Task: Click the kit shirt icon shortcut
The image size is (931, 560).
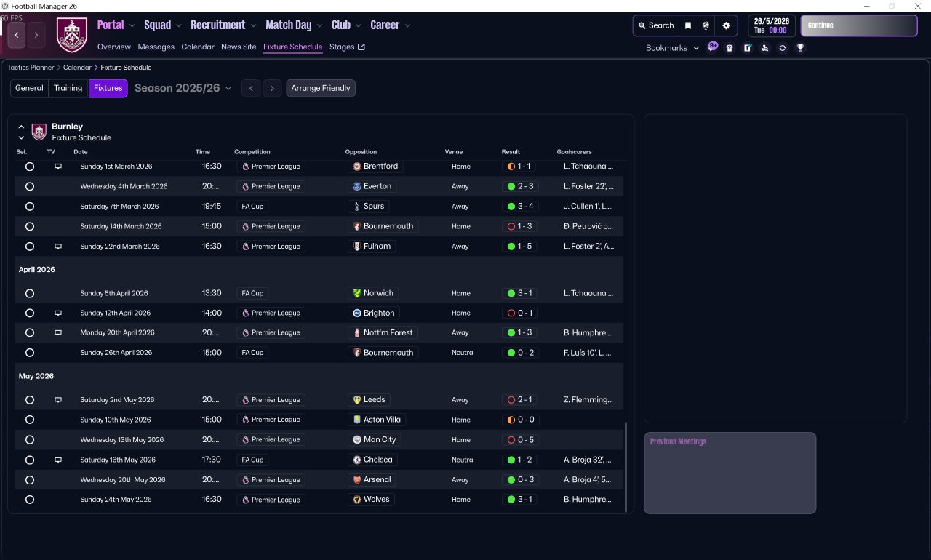Action: point(730,48)
